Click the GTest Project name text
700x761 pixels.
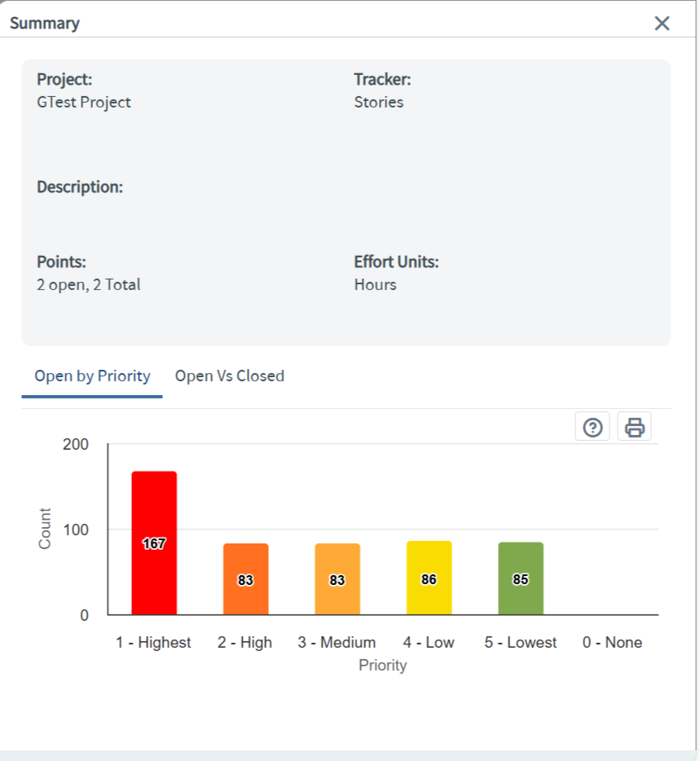(x=84, y=103)
